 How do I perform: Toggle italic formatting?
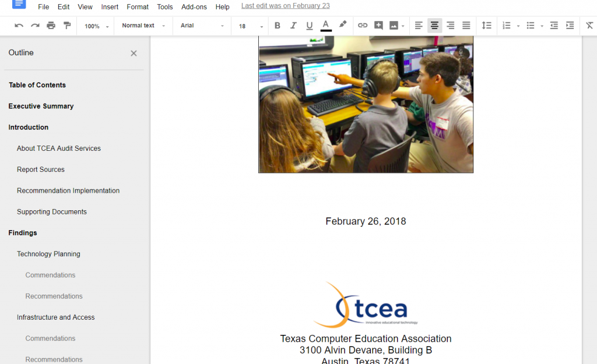pos(293,26)
